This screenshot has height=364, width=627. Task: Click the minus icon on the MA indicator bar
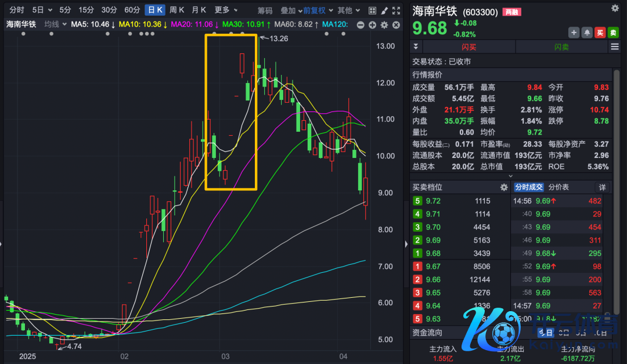[x=361, y=24]
